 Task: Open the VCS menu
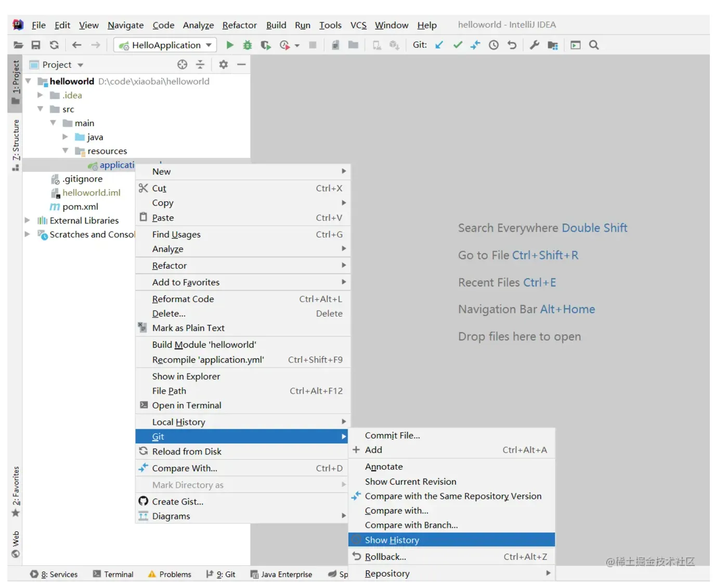(358, 25)
